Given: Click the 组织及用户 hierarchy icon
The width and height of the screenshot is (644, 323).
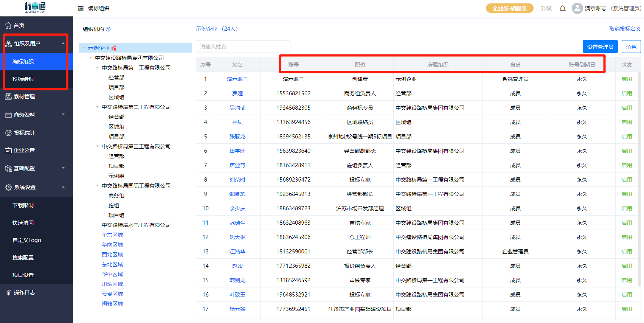Looking at the screenshot, I should [8, 43].
